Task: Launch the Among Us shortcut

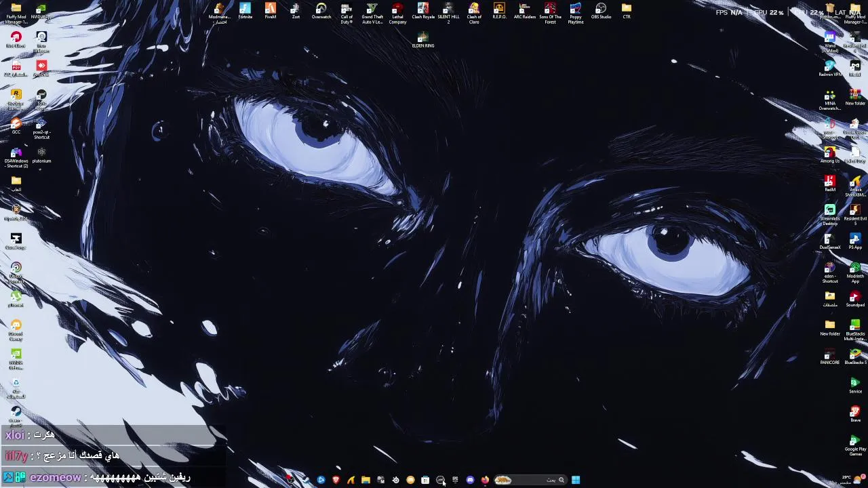Action: pos(830,155)
